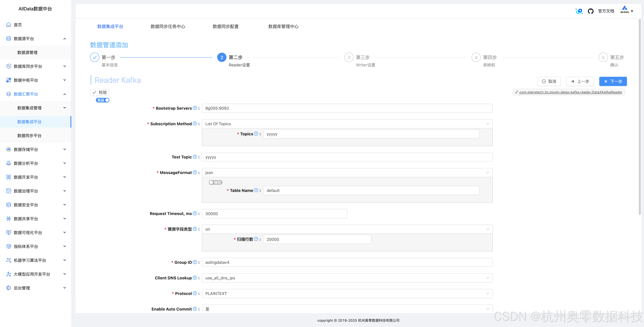The width and height of the screenshot is (644, 327).
Task: Open help icon for MessageFormat
Action: (195, 172)
